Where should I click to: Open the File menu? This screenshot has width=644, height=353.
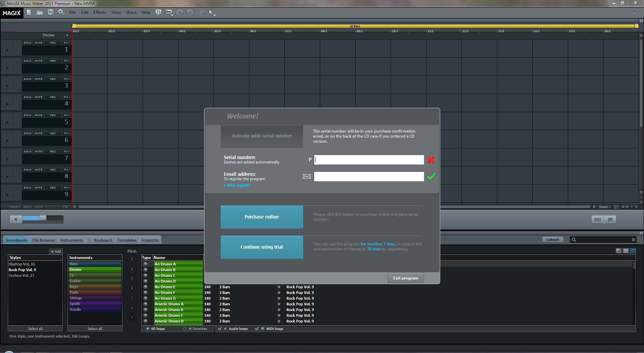click(72, 12)
